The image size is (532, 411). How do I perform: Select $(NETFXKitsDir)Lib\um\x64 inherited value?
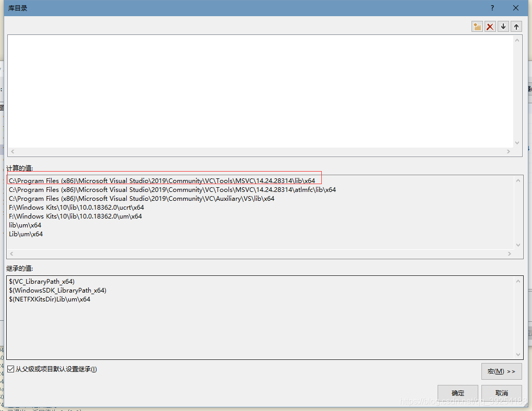point(50,299)
